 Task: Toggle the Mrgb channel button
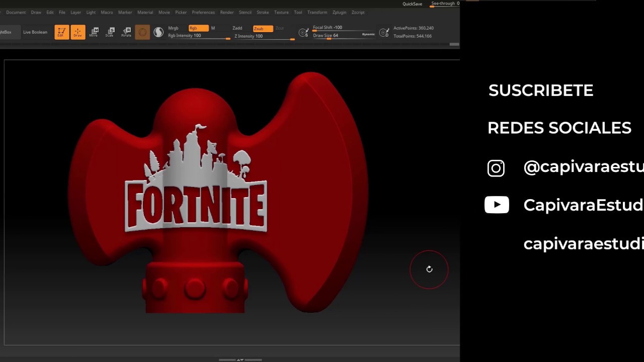[173, 28]
